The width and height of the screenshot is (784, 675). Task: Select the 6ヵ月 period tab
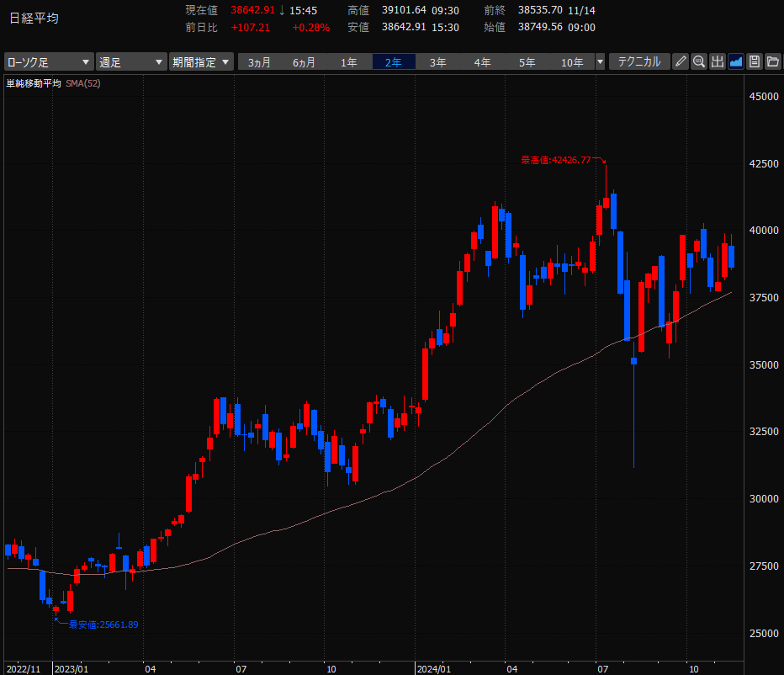304,62
